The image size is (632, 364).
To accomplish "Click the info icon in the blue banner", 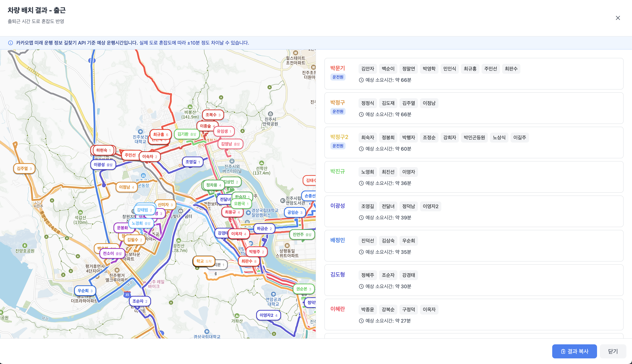I will click(11, 43).
